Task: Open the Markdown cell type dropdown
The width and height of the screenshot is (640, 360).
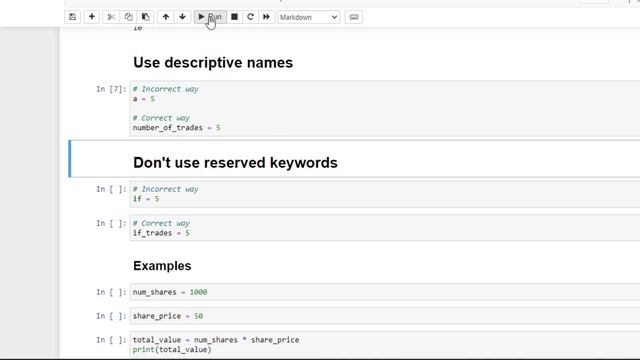Action: pos(309,17)
